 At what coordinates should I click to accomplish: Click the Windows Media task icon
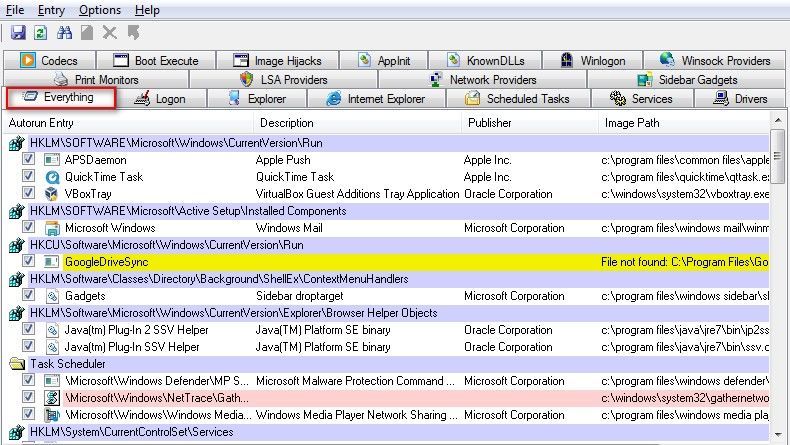pyautogui.click(x=51, y=415)
